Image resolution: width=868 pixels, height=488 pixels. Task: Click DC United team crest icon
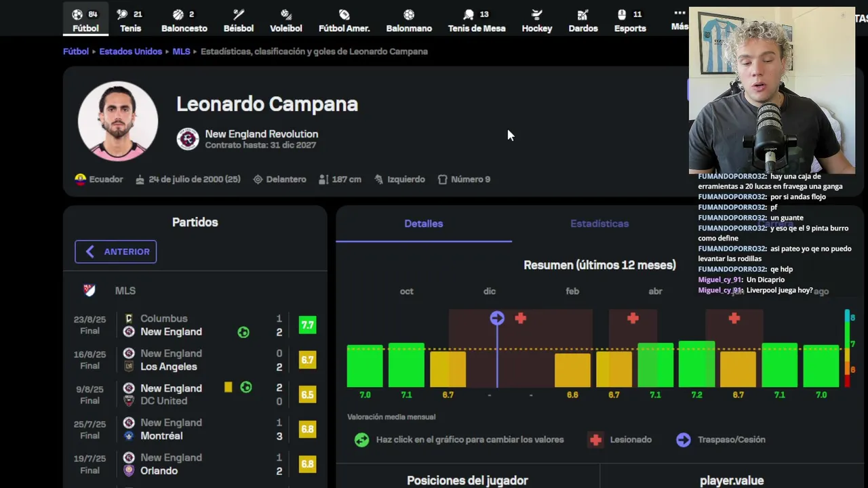click(129, 401)
